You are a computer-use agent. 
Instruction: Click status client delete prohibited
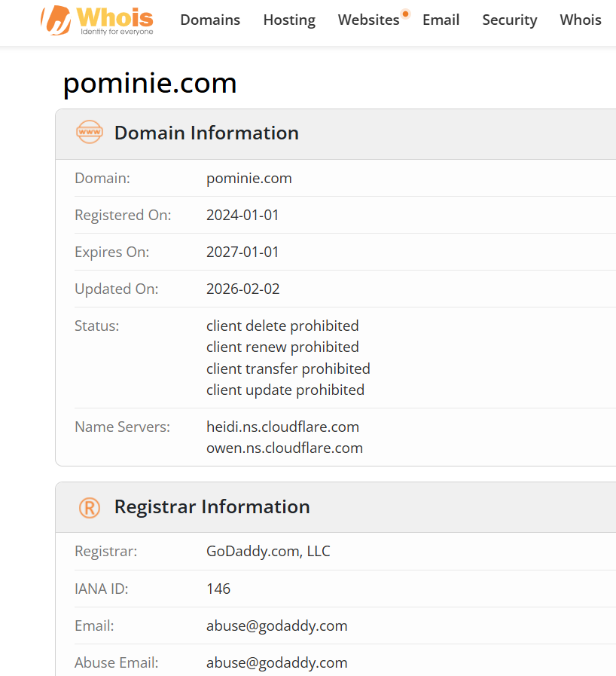click(x=282, y=326)
